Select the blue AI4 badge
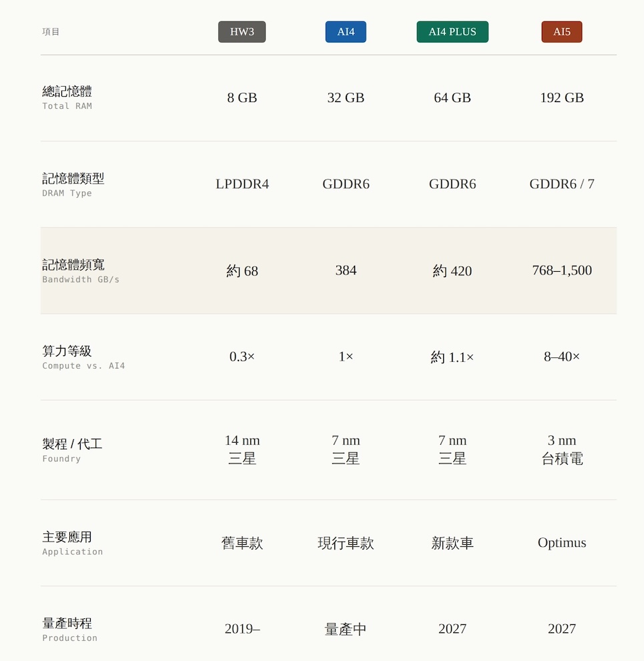644x661 pixels. [x=346, y=32]
